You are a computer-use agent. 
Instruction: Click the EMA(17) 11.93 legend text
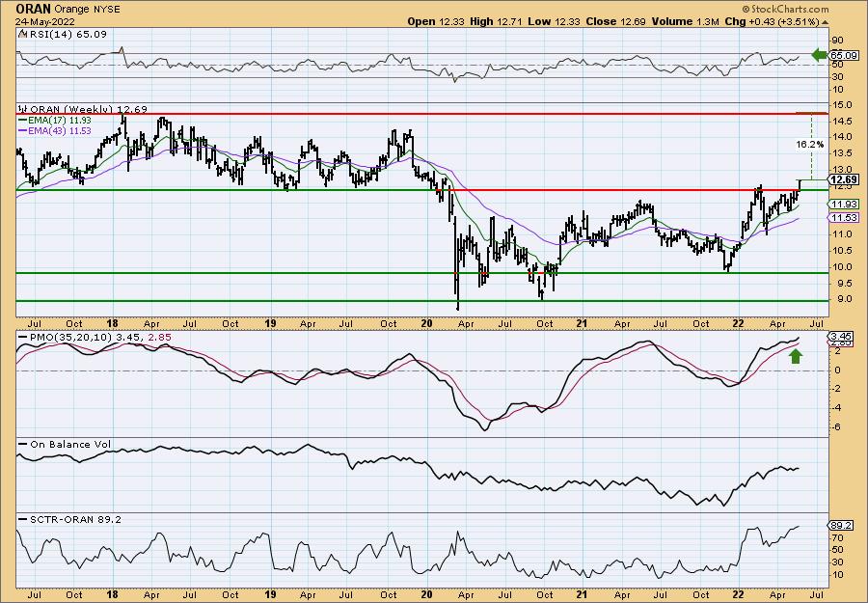pos(61,121)
